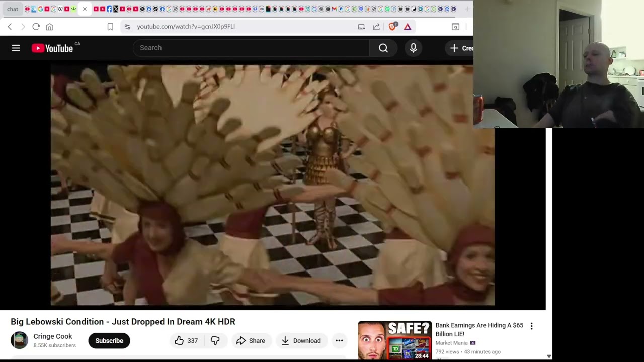644x362 pixels.
Task: Go back to the previous page
Action: (10, 27)
